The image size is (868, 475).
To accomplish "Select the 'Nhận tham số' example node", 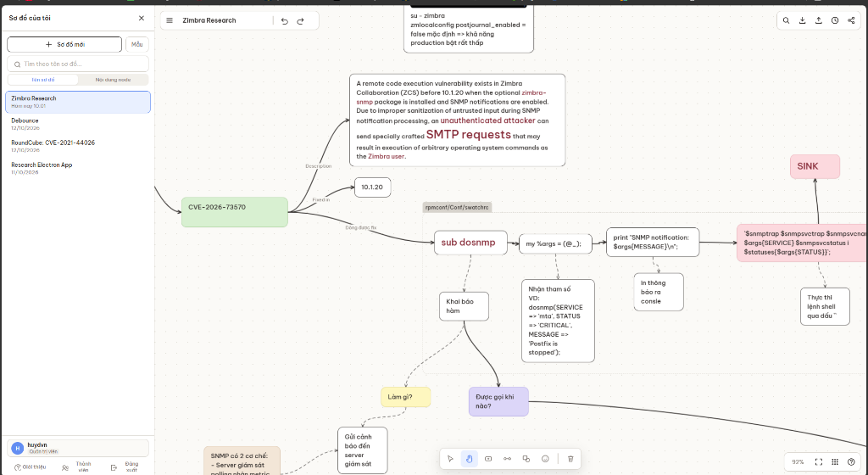I will (558, 321).
